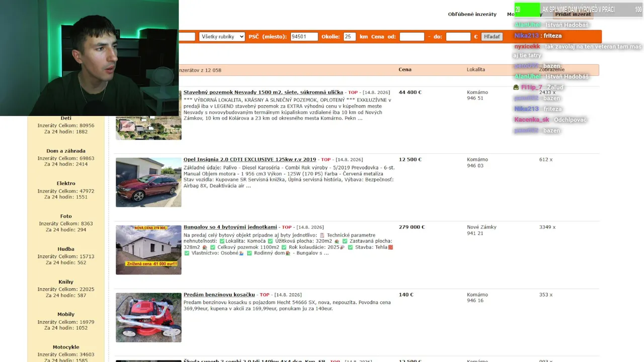The height and width of the screenshot is (362, 644).
Task: Select the Knihy sidebar category
Action: point(66,282)
